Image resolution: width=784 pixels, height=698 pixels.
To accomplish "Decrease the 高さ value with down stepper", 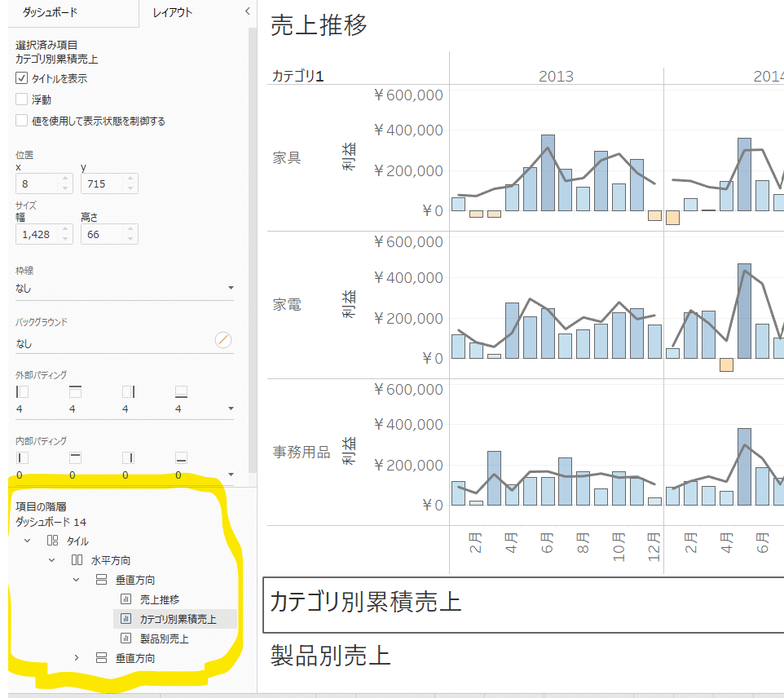I will 130,239.
